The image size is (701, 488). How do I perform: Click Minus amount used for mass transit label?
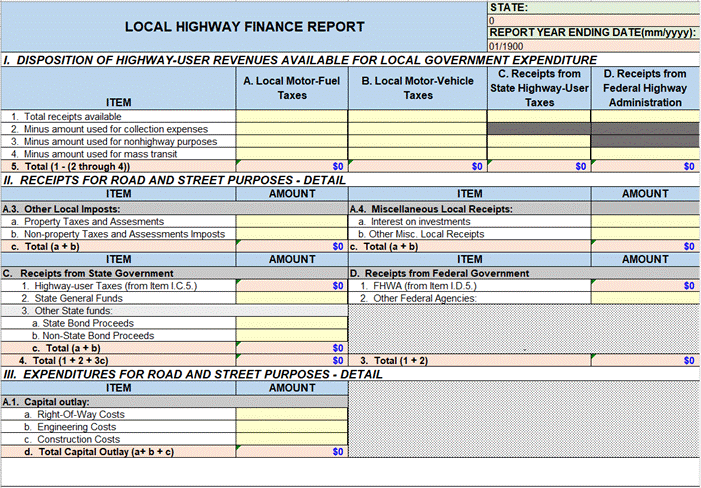pyautogui.click(x=94, y=154)
